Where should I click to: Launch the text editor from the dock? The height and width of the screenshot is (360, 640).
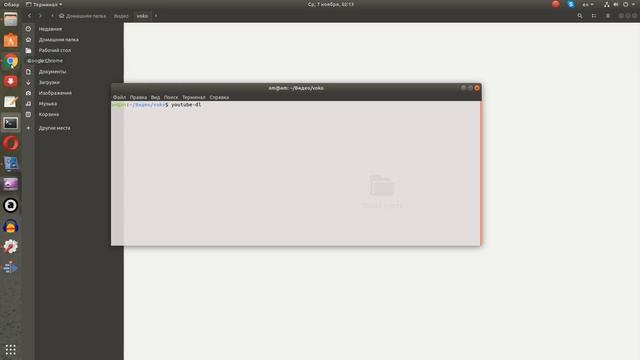(x=11, y=102)
